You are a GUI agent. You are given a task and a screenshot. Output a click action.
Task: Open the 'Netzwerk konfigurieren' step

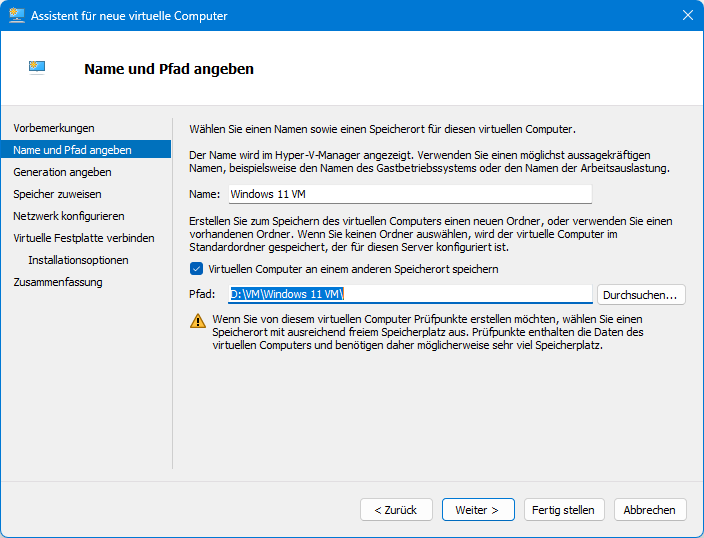click(69, 216)
